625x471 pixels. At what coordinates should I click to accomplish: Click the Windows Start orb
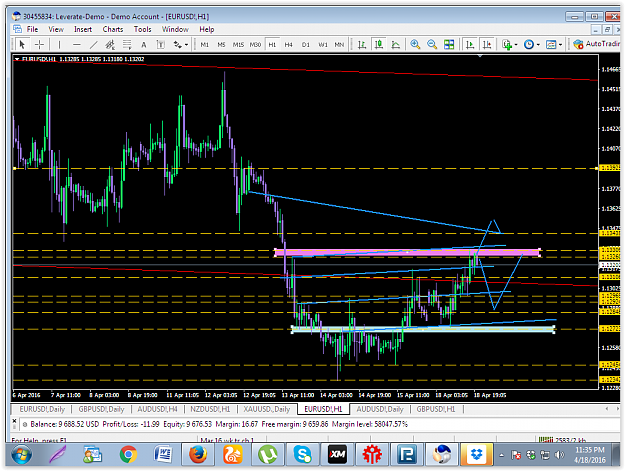(x=22, y=455)
